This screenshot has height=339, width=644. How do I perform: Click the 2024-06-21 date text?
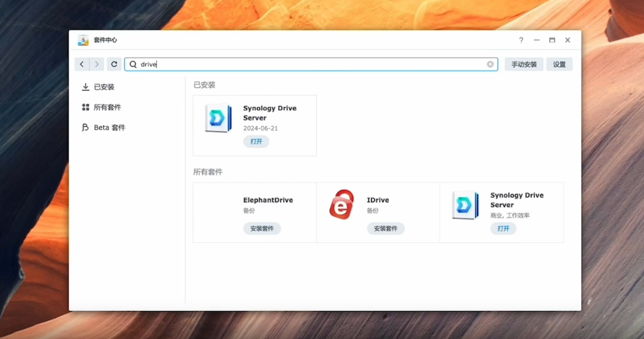click(x=261, y=128)
